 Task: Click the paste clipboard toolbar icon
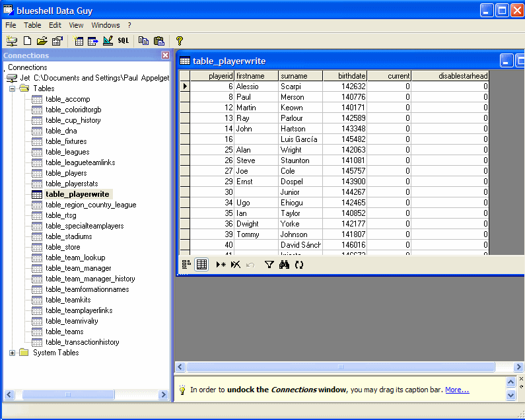pyautogui.click(x=158, y=41)
